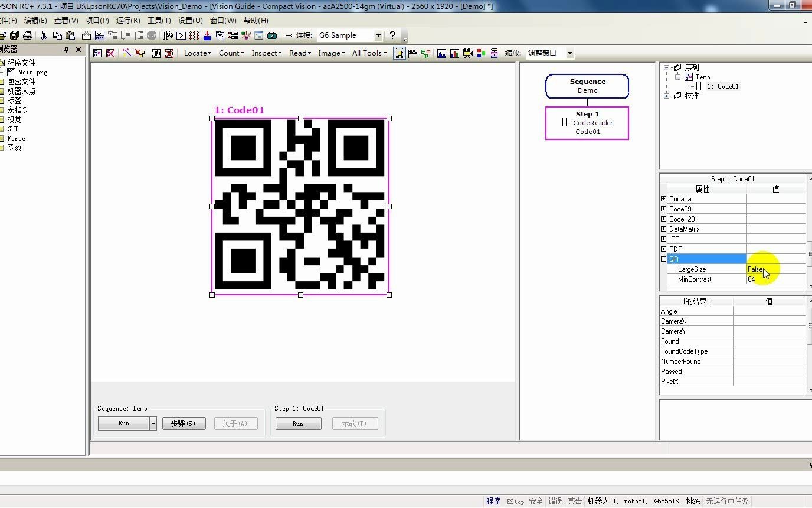
Task: Click the 程序 status bar indicator
Action: [x=493, y=502]
